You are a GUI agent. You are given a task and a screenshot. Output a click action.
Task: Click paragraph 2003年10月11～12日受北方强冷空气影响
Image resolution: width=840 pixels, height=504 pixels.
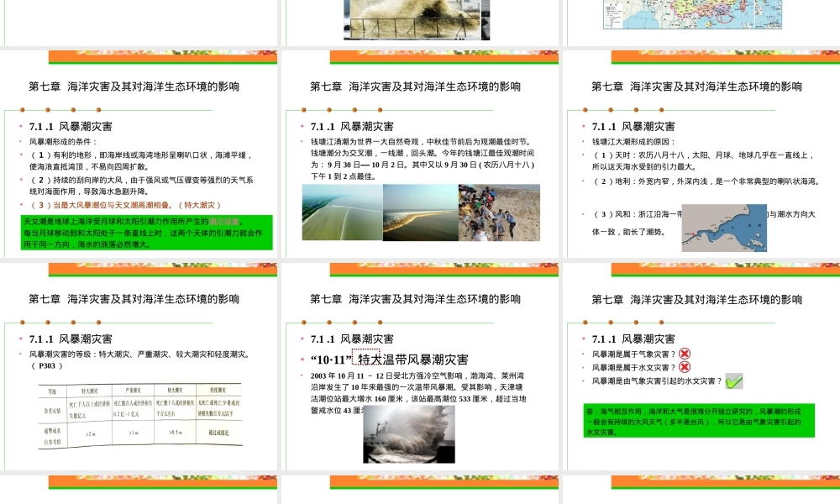pyautogui.click(x=418, y=393)
